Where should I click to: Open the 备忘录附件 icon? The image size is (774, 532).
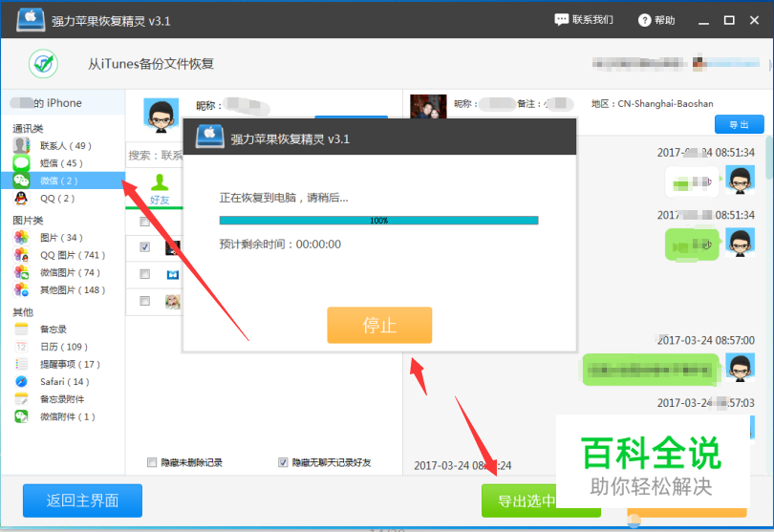[x=21, y=398]
